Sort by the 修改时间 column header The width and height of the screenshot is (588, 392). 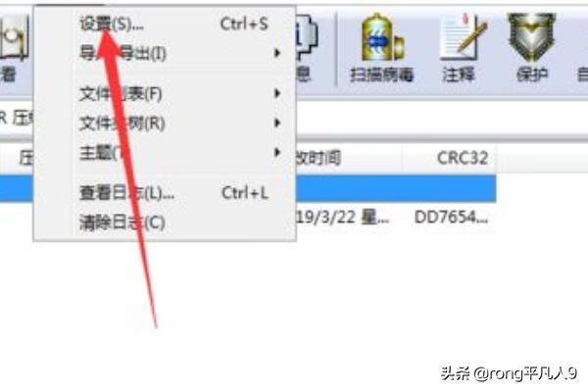[x=349, y=158]
